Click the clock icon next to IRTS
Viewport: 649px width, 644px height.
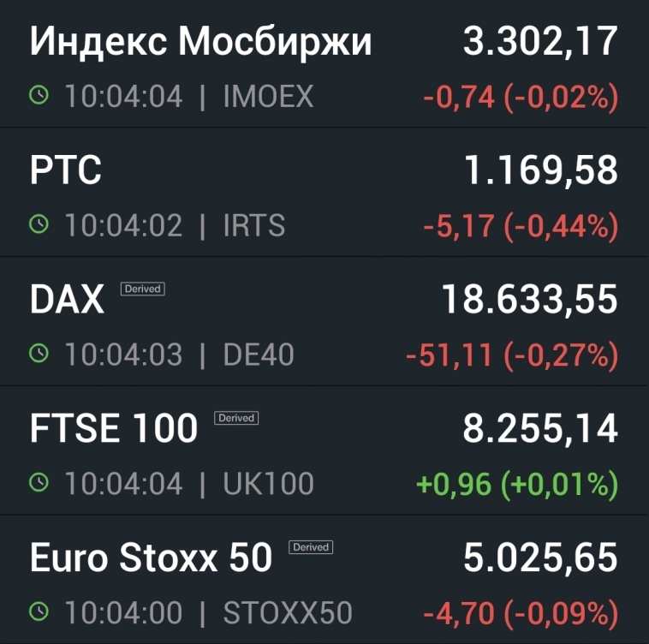(39, 224)
